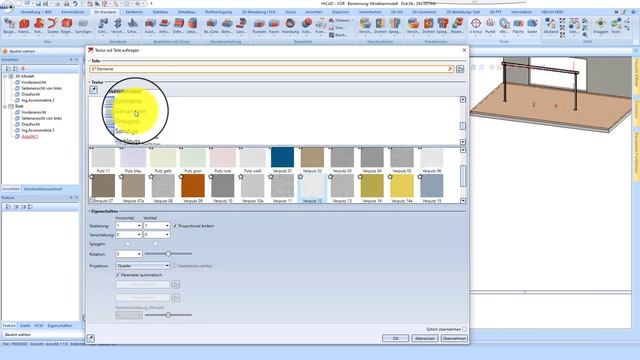The width and height of the screenshot is (640, 360).
Task: Switch to the Konstruktion ribbon tab
Action: point(73,12)
